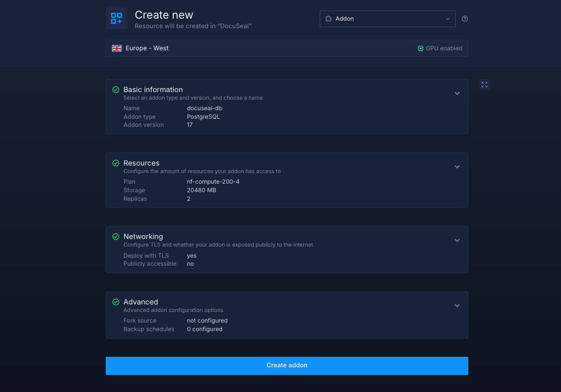Viewport: 561px width, 392px height.
Task: Click the Resources green checkmark icon
Action: [116, 163]
